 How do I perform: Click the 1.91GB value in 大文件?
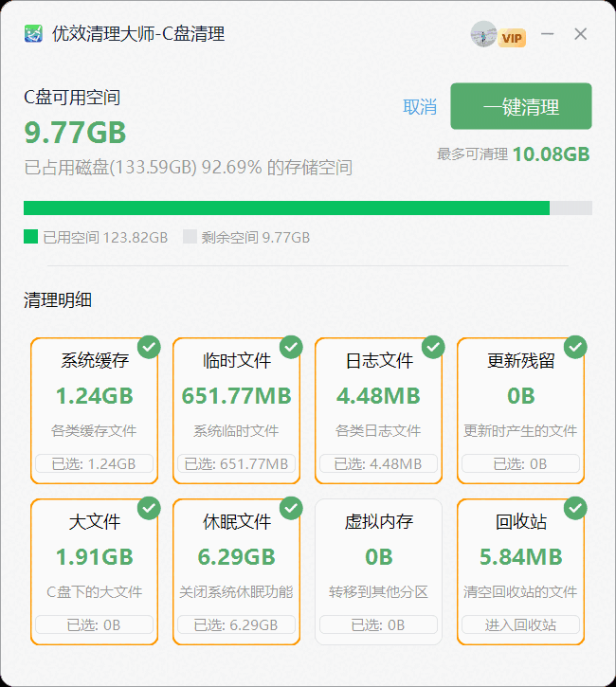[94, 557]
